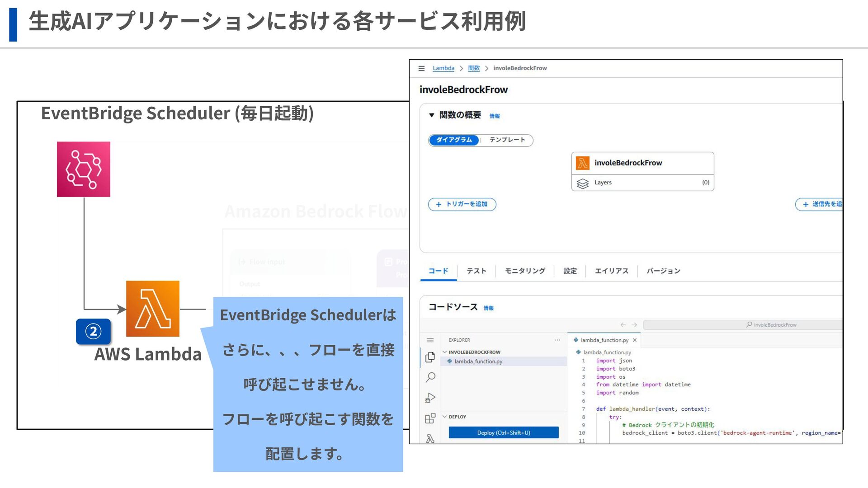
Task: Click the Search magnifier icon in the editor sidebar
Action: [430, 377]
